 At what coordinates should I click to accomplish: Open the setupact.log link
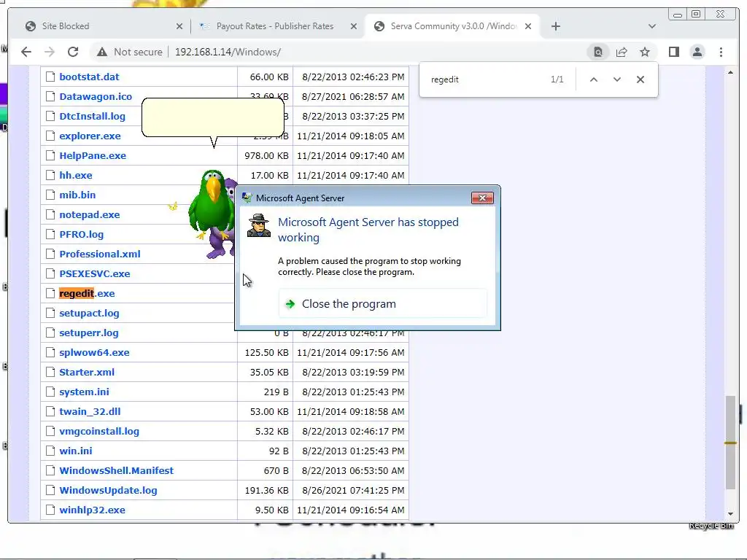[89, 314]
